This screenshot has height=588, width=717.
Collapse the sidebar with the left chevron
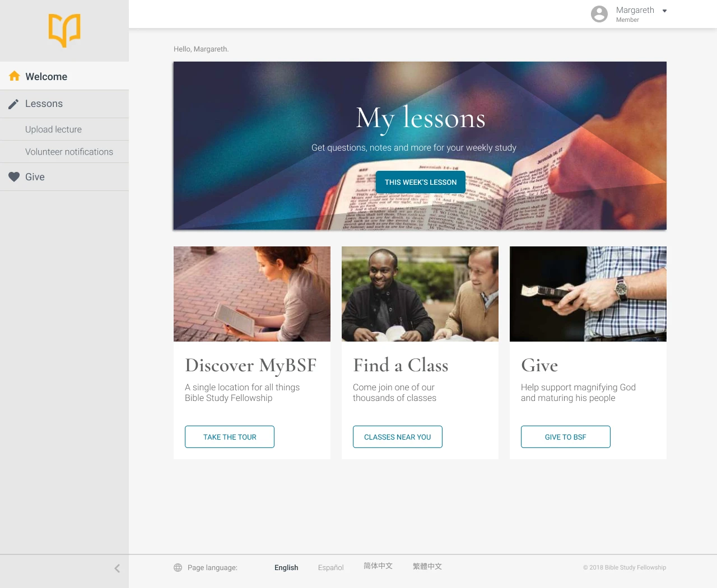pyautogui.click(x=117, y=568)
